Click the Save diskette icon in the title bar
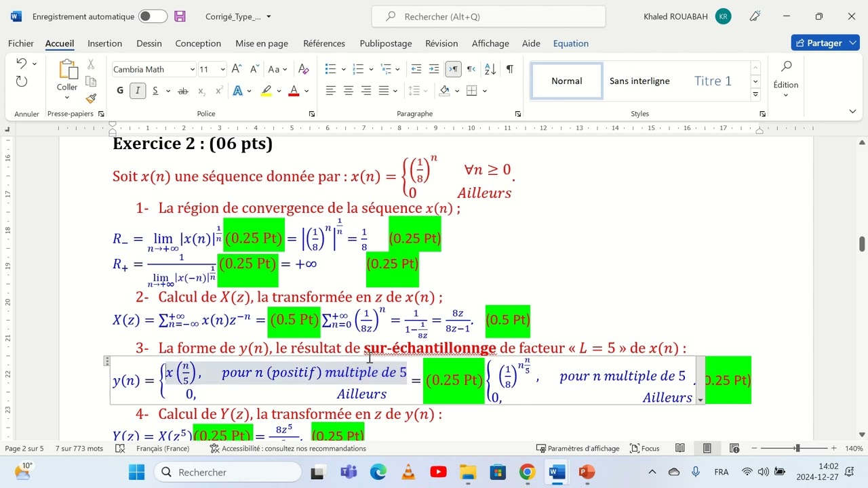 click(180, 16)
